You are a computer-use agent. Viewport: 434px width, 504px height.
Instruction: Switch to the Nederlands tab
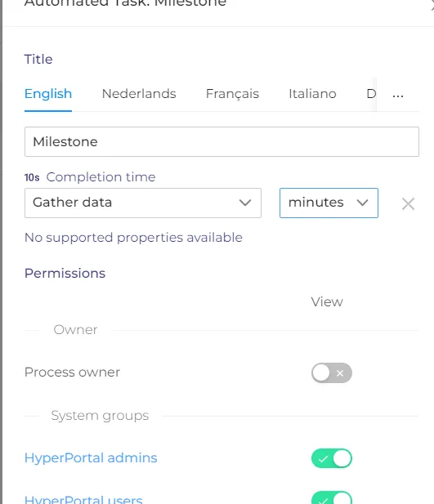point(139,94)
